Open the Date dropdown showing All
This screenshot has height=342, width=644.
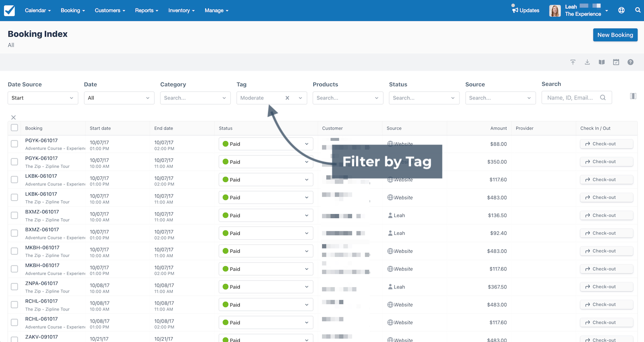click(119, 98)
